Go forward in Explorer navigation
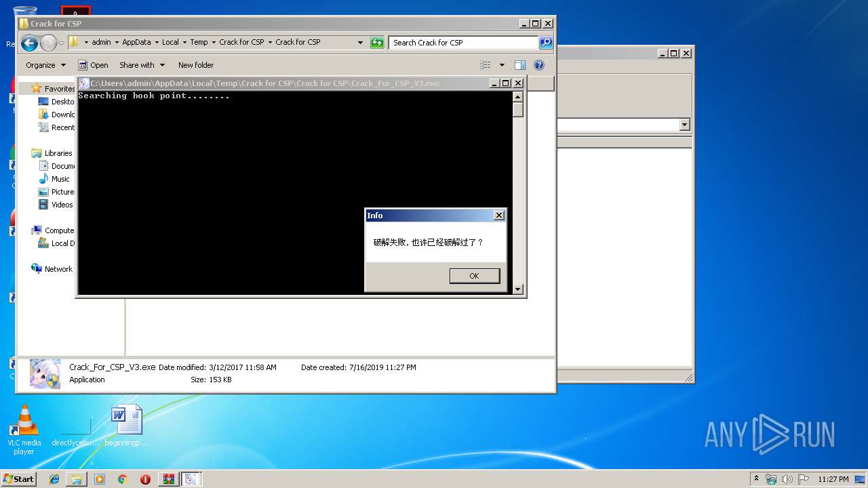Viewport: 868px width, 488px height. (48, 43)
